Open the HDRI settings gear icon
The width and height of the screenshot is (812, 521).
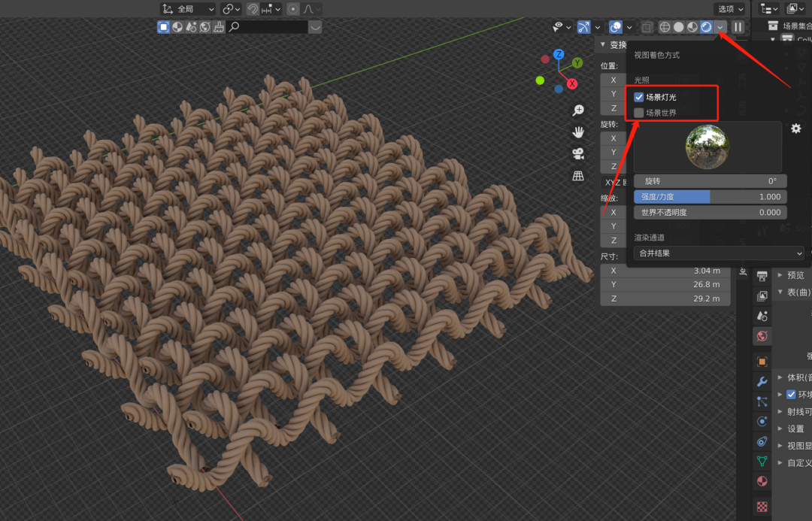click(796, 129)
